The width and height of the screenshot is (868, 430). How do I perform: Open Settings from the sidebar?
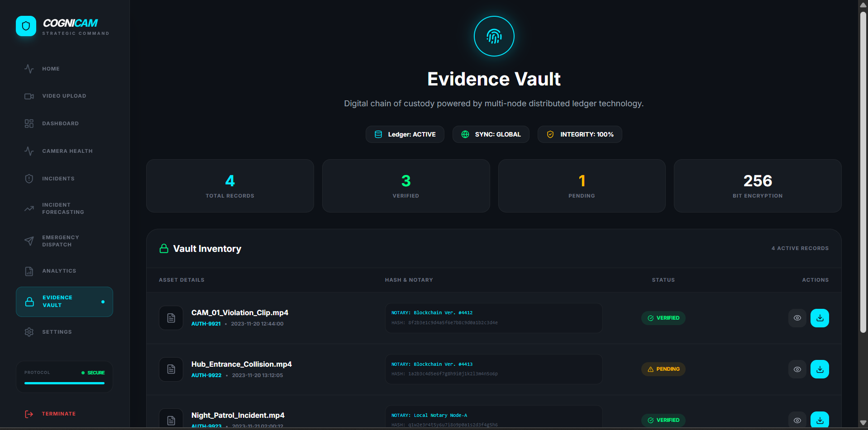coord(64,332)
